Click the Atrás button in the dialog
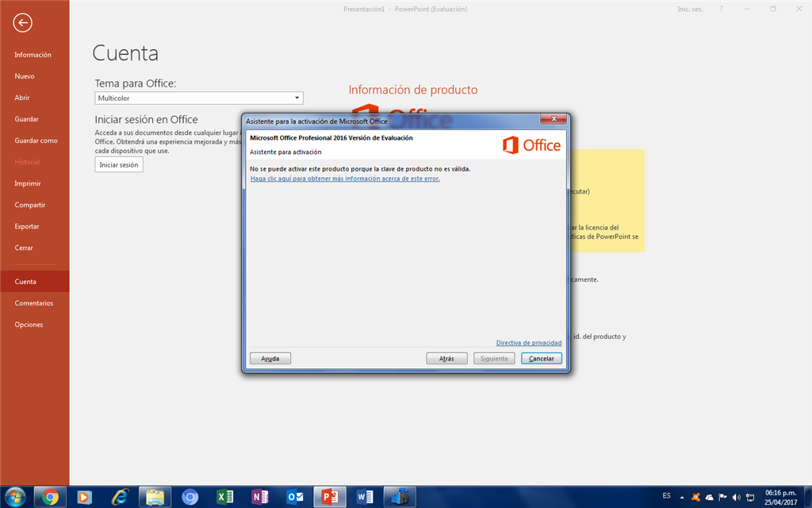The width and height of the screenshot is (812, 508). tap(446, 358)
